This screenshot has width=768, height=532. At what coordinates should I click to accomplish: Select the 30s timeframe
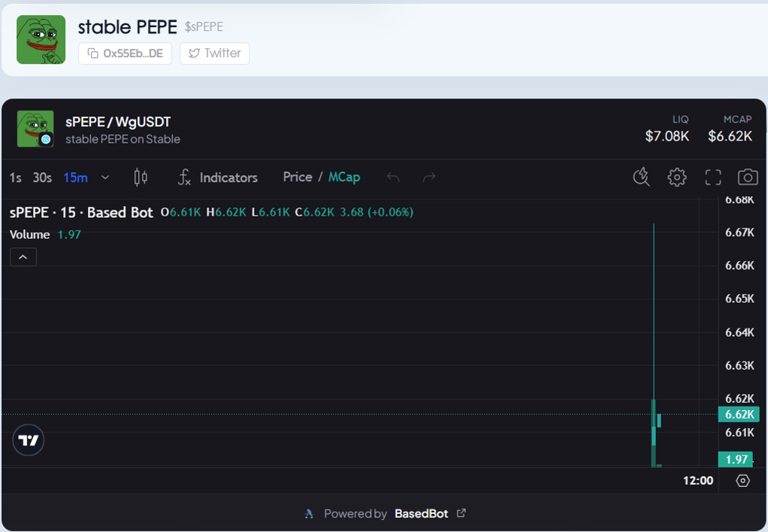click(x=42, y=177)
